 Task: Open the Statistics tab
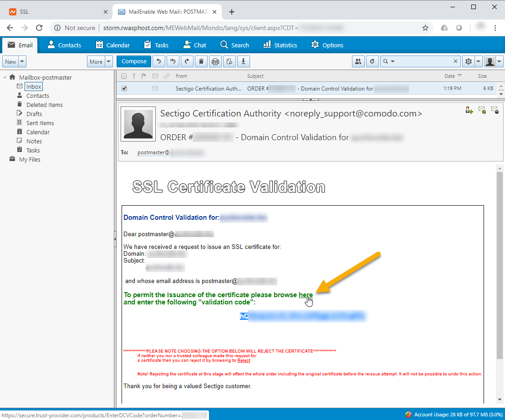point(280,46)
